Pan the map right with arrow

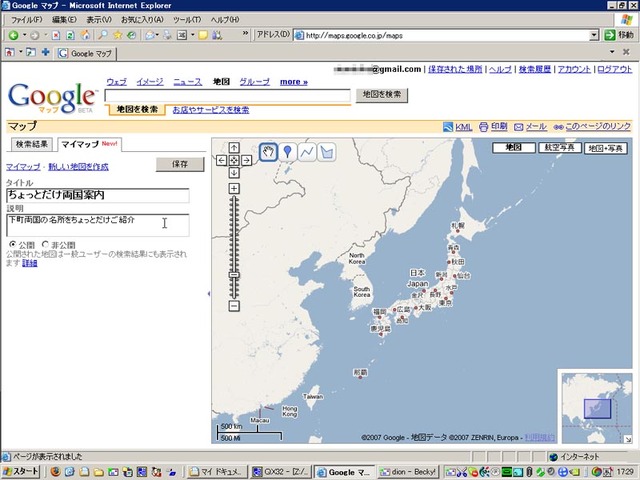click(247, 160)
